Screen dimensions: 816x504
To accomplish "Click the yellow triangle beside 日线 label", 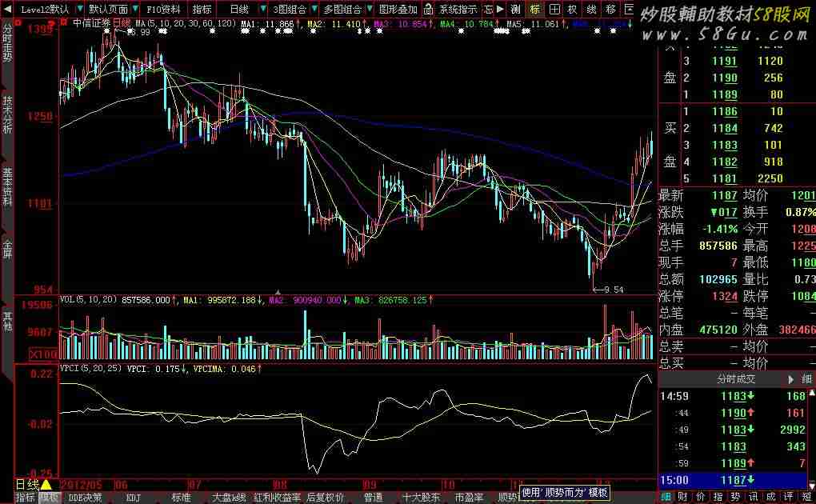I will click(46, 485).
